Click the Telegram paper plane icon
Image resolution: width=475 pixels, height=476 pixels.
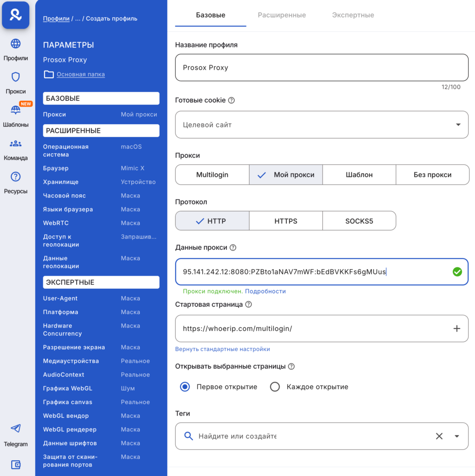pyautogui.click(x=16, y=429)
